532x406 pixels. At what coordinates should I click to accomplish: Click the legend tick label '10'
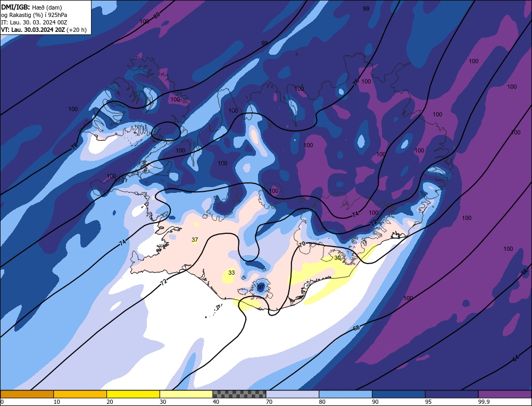[x=57, y=402]
